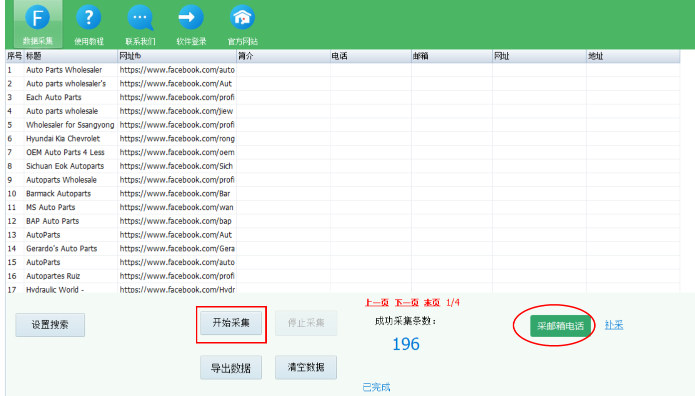Image resolution: width=695 pixels, height=396 pixels.
Task: Select row 'BAP Auto Parts'
Action: 343,221
